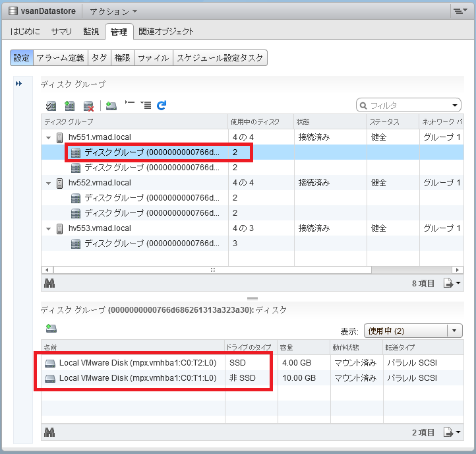Collapse the hv552.vmad.local host node
476x454 pixels.
click(48, 183)
